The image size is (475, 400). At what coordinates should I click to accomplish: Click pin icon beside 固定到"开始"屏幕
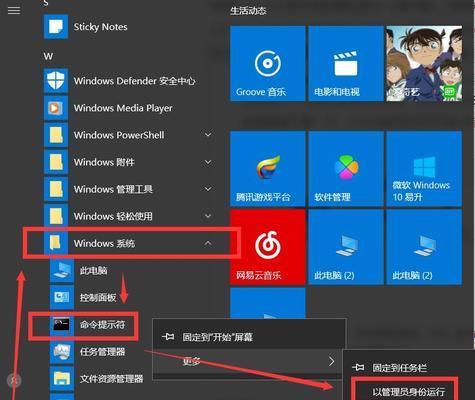coord(168,337)
